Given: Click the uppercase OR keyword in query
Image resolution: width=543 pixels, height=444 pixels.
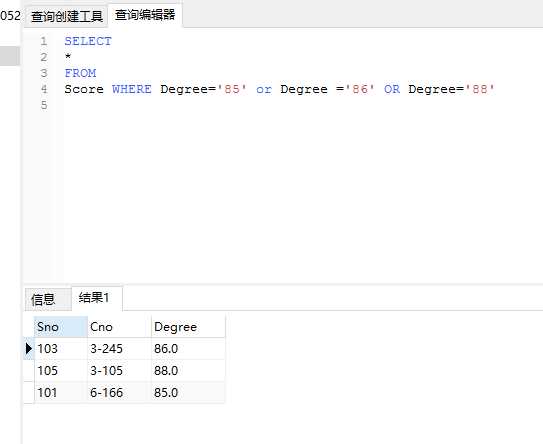Looking at the screenshot, I should pos(392,89).
